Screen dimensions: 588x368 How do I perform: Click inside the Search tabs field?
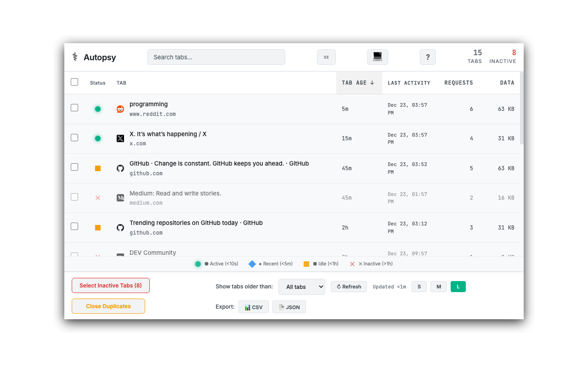tap(216, 57)
